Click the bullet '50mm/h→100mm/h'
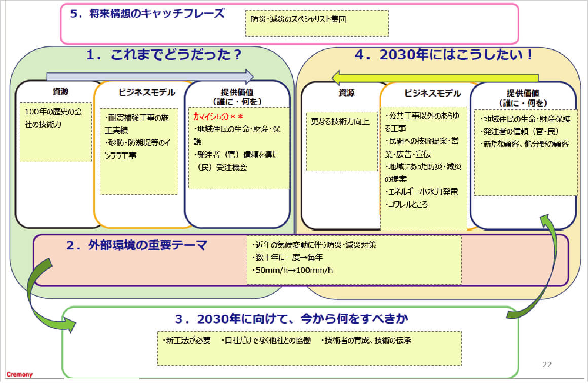 tap(293, 270)
